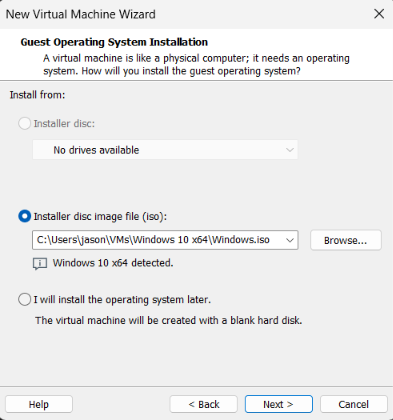Proceed with the Next button
Image resolution: width=393 pixels, height=420 pixels.
click(279, 404)
